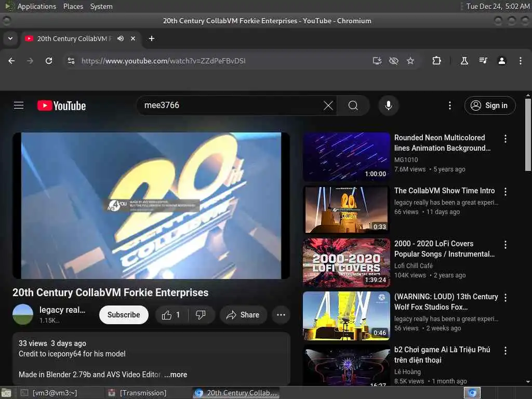532x399 pixels.
Task: Open media controls icon in toolbar
Action: (x=483, y=61)
